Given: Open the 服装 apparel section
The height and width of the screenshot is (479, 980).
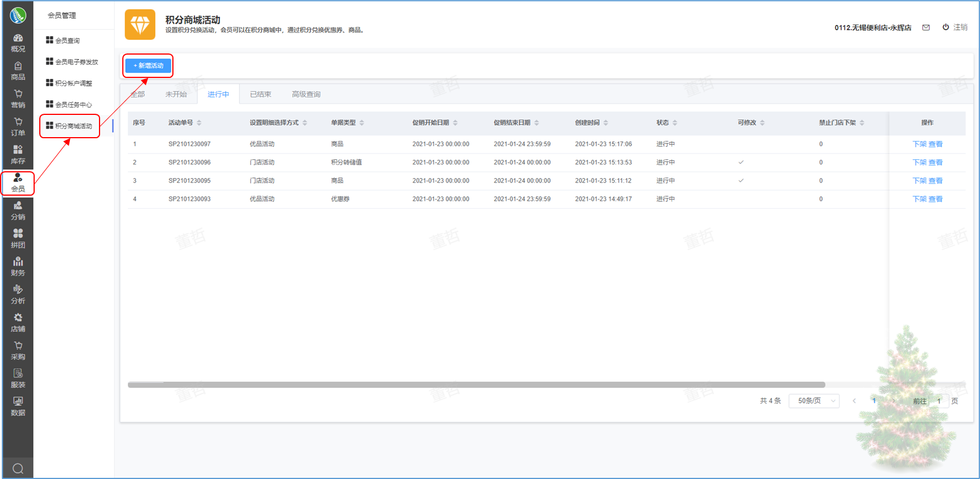Looking at the screenshot, I should point(18,378).
